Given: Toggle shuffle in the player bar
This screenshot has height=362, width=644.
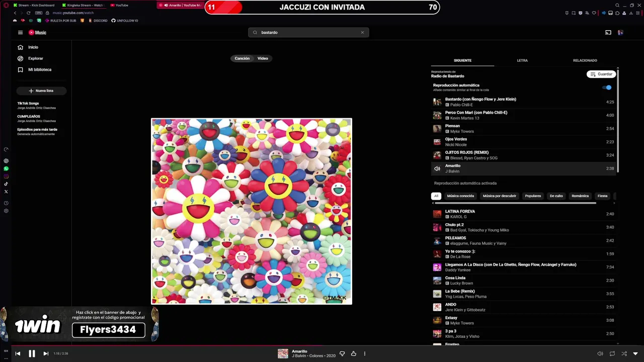Looking at the screenshot, I should (x=624, y=353).
